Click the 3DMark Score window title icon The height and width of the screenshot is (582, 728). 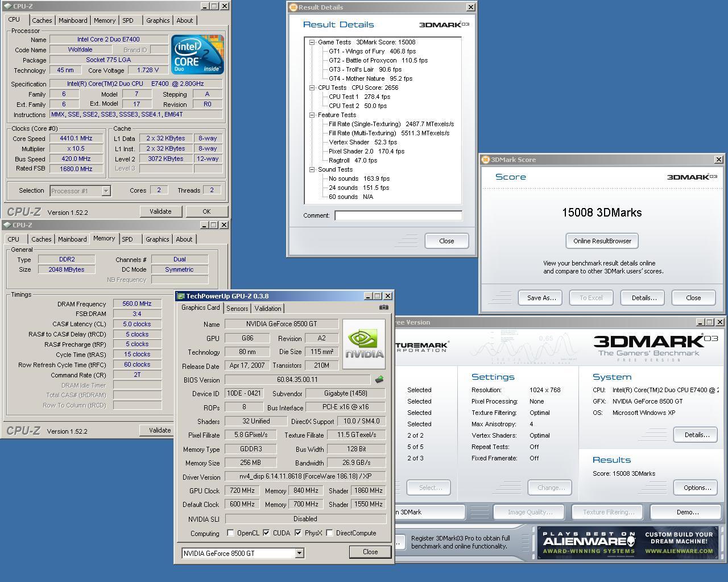point(486,160)
